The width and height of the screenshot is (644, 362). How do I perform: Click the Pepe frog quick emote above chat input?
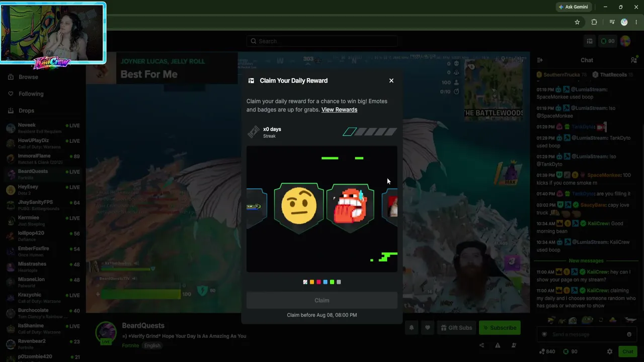(x=587, y=320)
